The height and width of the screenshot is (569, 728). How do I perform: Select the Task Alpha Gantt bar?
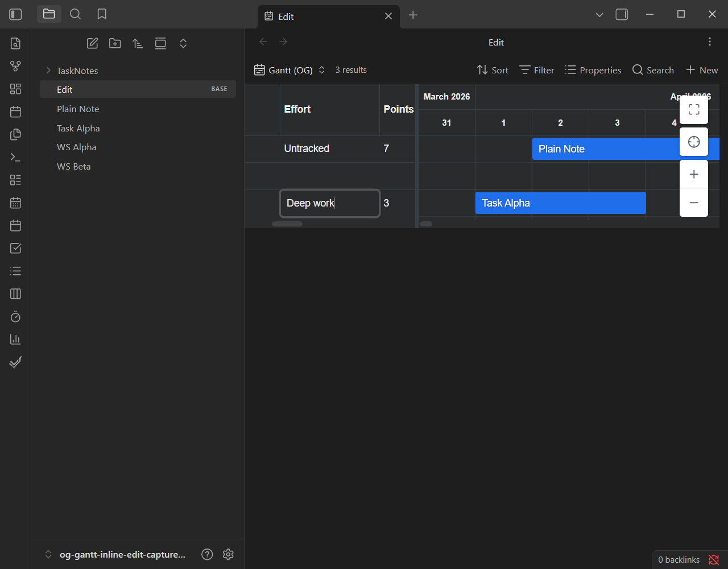tap(561, 203)
